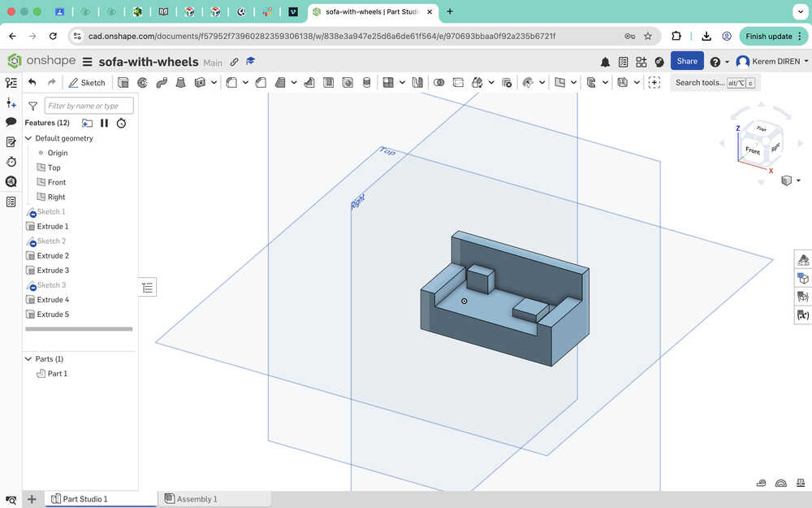Click the Sketch button
Screen dimensions: 812x508
tap(87, 82)
